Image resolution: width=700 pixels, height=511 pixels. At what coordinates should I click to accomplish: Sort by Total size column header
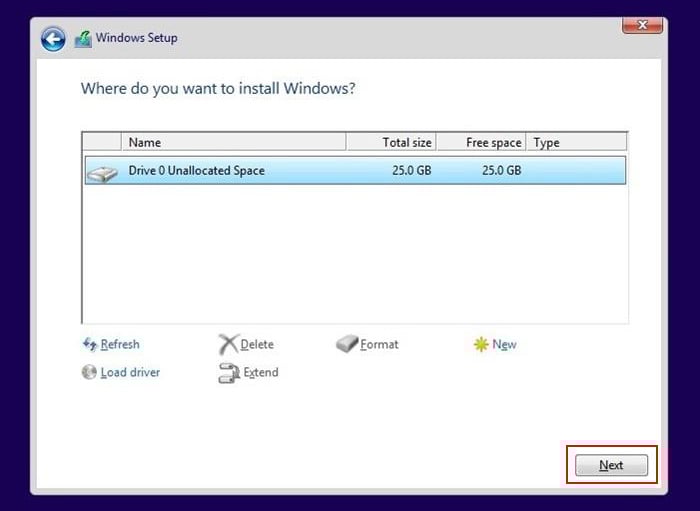pyautogui.click(x=392, y=142)
